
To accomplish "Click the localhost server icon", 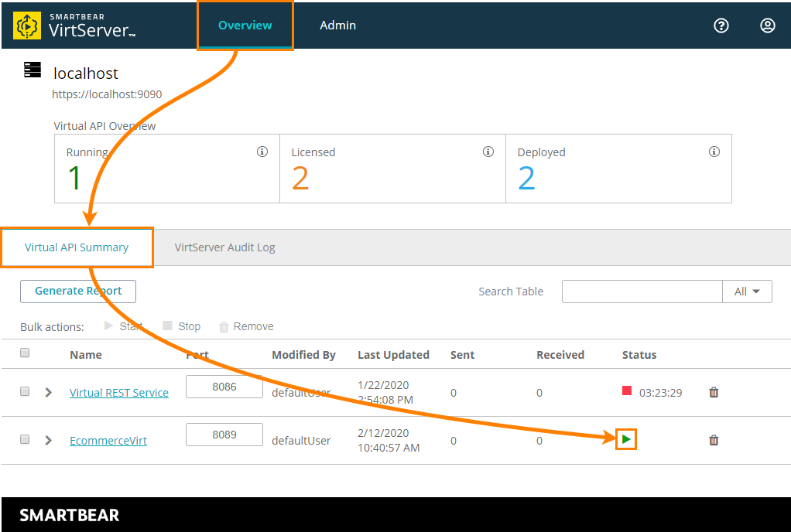I will click(33, 70).
